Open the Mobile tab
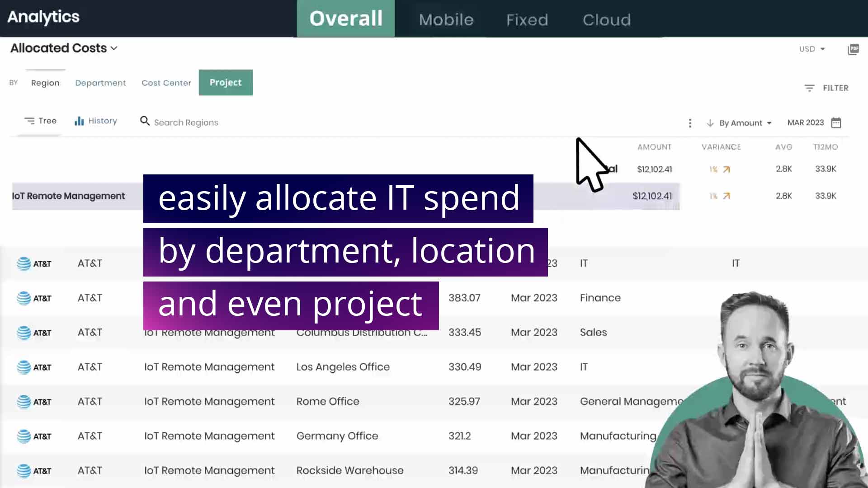The height and width of the screenshot is (488, 868). pos(446,19)
